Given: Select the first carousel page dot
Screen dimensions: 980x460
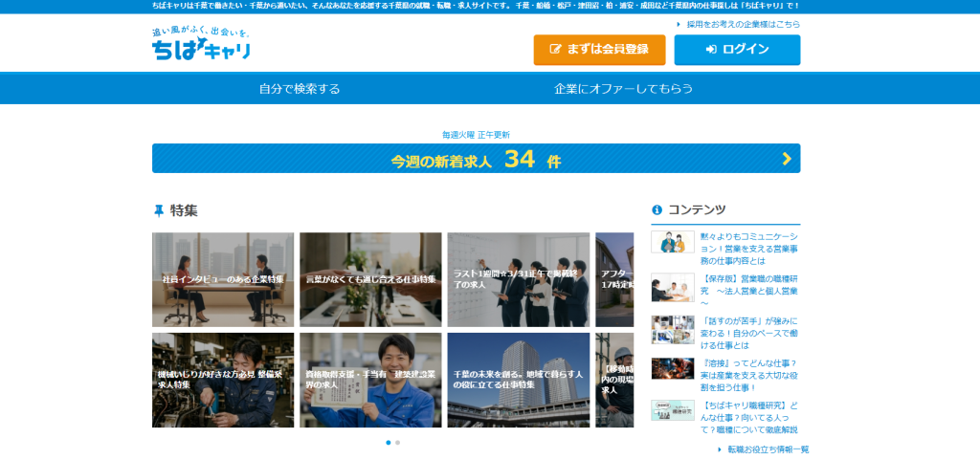Looking at the screenshot, I should point(388,443).
